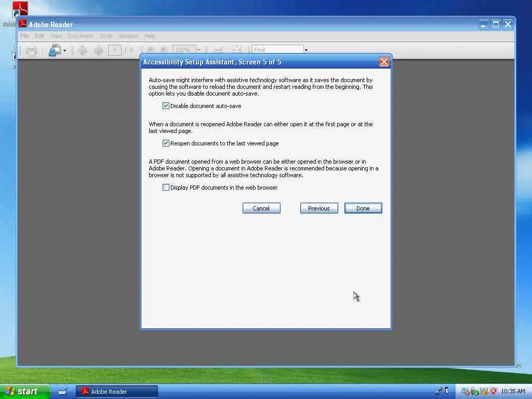Click the Cancel button in the assistant
The height and width of the screenshot is (399, 532).
261,208
